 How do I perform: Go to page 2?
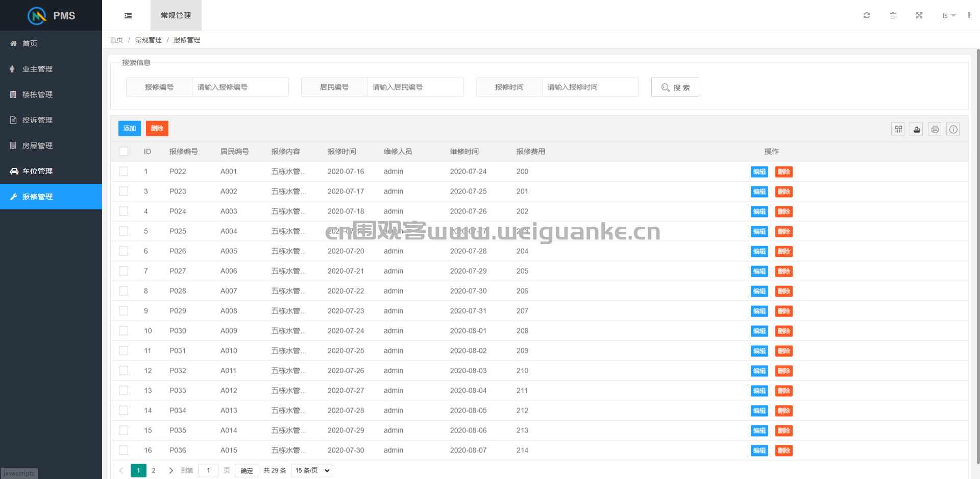pos(154,470)
